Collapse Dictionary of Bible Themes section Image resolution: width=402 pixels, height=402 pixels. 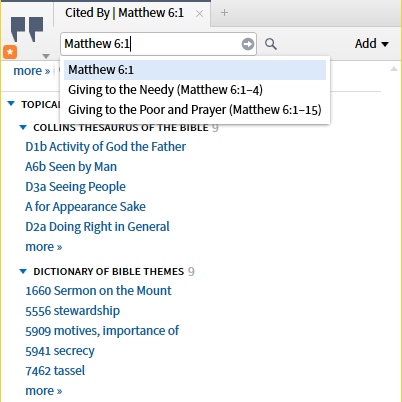pyautogui.click(x=23, y=271)
